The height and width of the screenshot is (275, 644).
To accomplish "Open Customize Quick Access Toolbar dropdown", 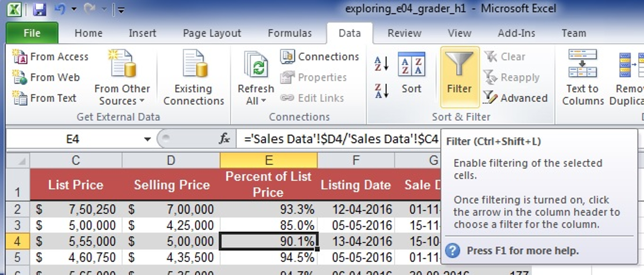I will pyautogui.click(x=121, y=10).
